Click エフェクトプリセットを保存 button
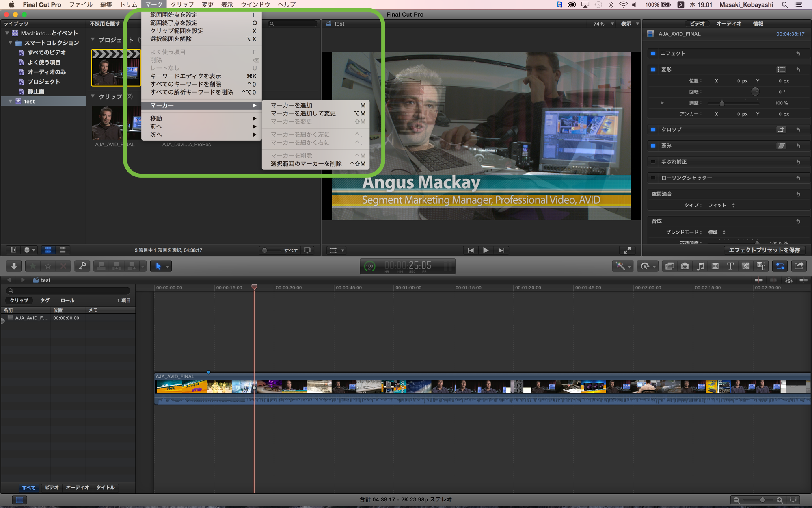The image size is (812, 508). pos(764,250)
